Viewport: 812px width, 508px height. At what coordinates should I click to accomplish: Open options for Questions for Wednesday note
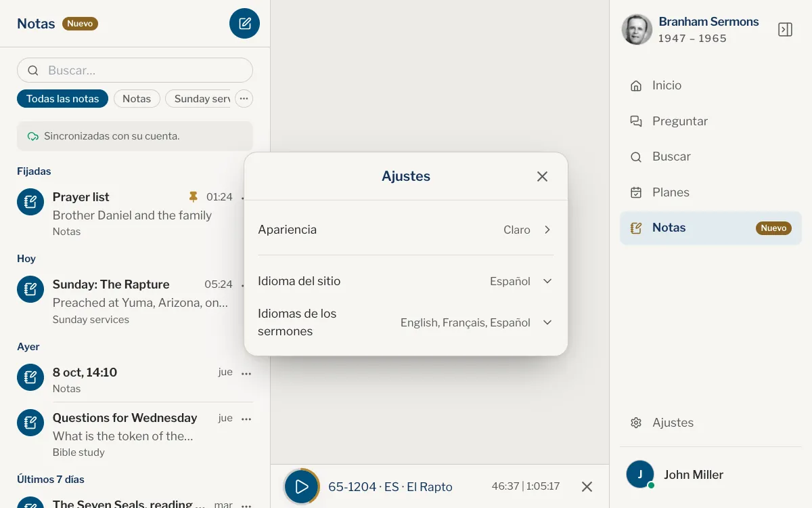point(246,419)
